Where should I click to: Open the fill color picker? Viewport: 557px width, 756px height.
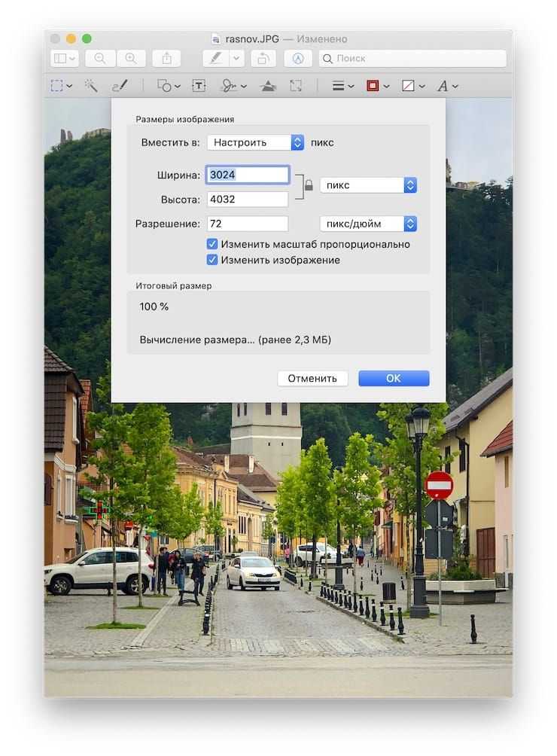(x=413, y=86)
